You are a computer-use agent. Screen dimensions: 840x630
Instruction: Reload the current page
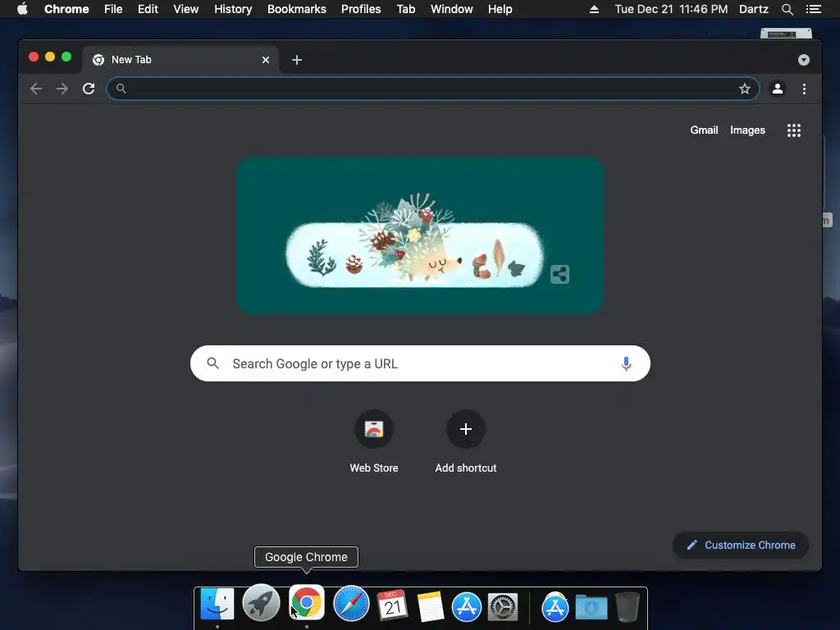click(89, 89)
